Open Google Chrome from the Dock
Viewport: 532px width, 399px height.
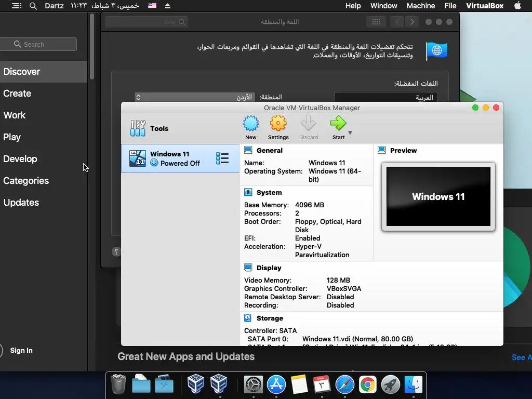click(x=367, y=384)
